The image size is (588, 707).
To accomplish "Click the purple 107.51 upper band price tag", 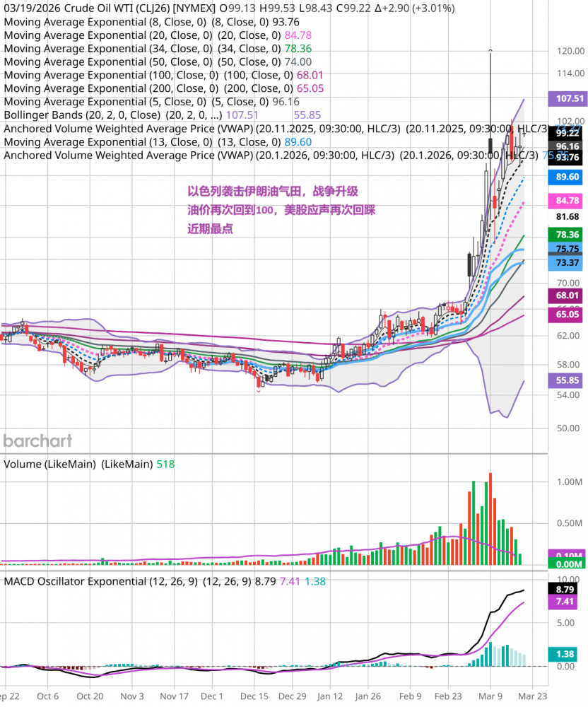I will coord(567,99).
